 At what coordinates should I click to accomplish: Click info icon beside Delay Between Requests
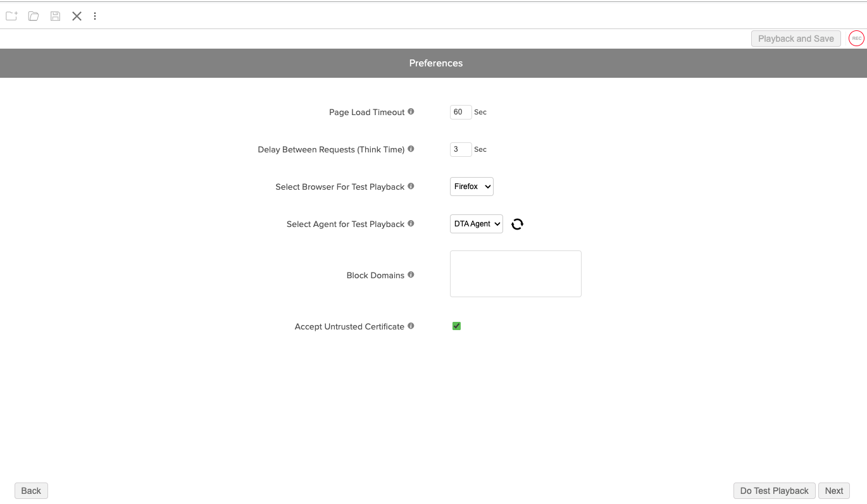[411, 149]
